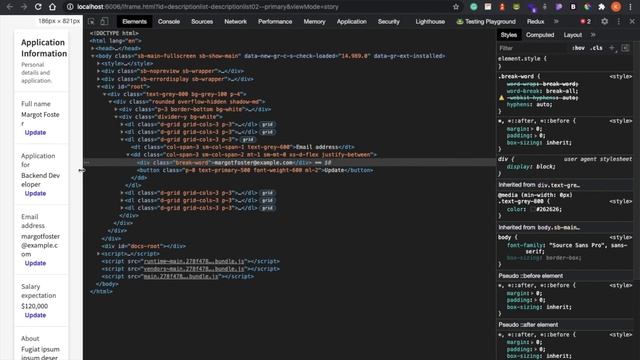Open the Performance tab

tap(275, 21)
